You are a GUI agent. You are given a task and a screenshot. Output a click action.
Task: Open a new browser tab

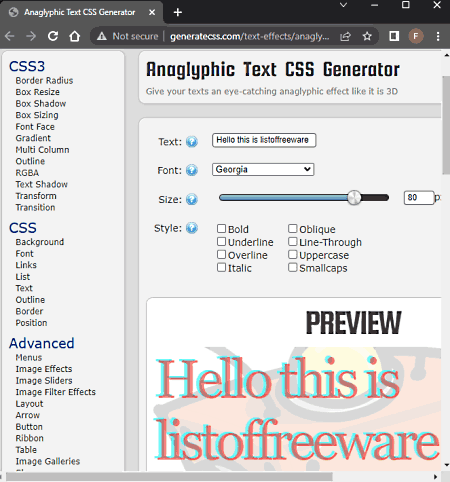coord(178,13)
